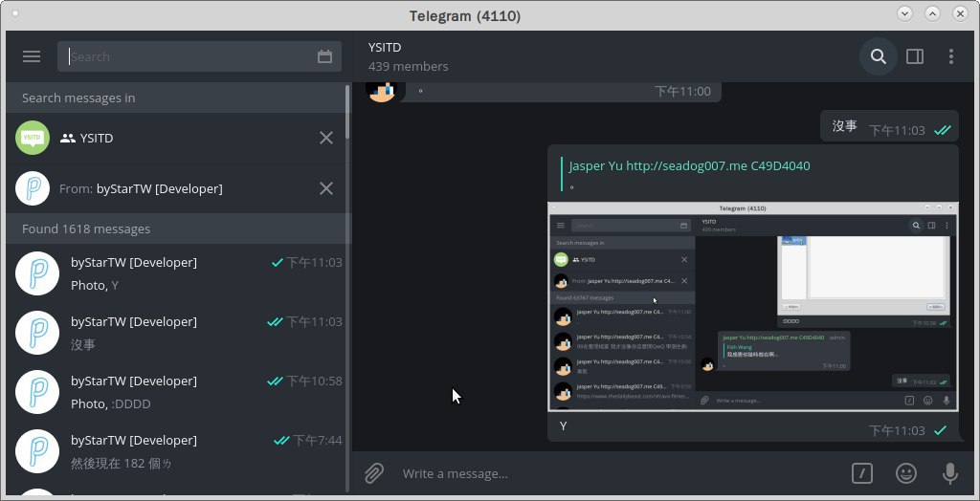Viewport: 980px width, 501px height.
Task: Remove the YSITD search filter
Action: point(326,138)
